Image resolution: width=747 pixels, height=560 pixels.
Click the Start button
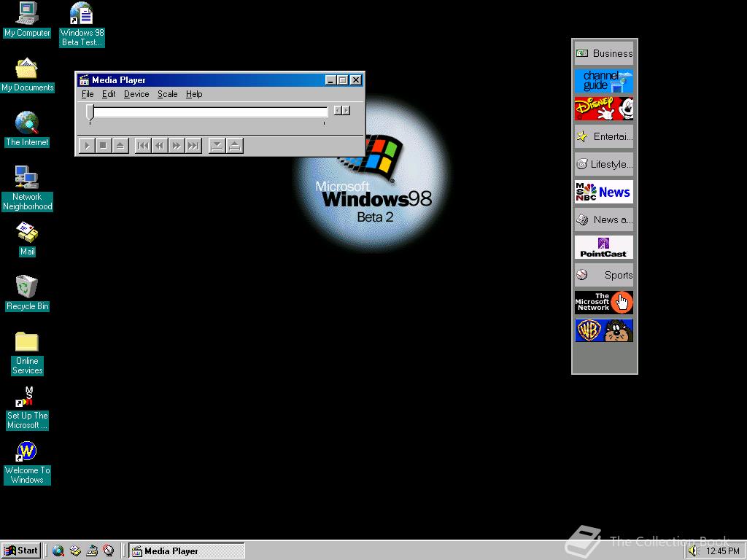click(x=21, y=551)
